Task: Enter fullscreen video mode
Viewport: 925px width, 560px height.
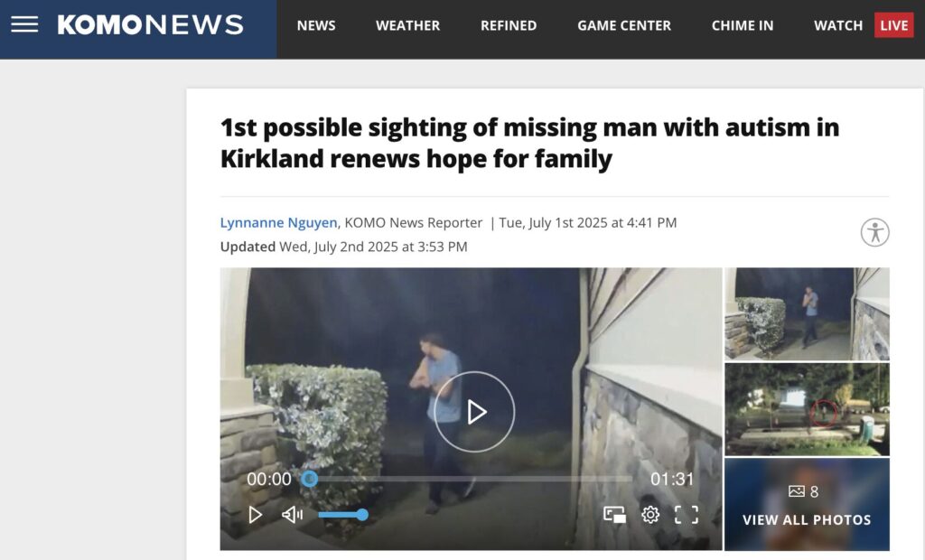Action: coord(687,515)
